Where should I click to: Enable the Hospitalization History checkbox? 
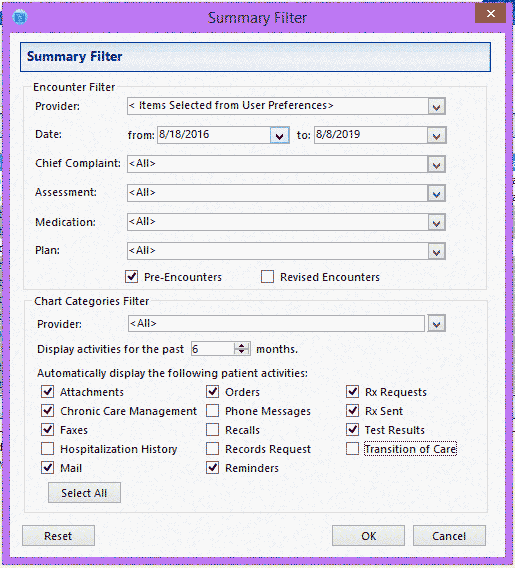pyautogui.click(x=47, y=449)
